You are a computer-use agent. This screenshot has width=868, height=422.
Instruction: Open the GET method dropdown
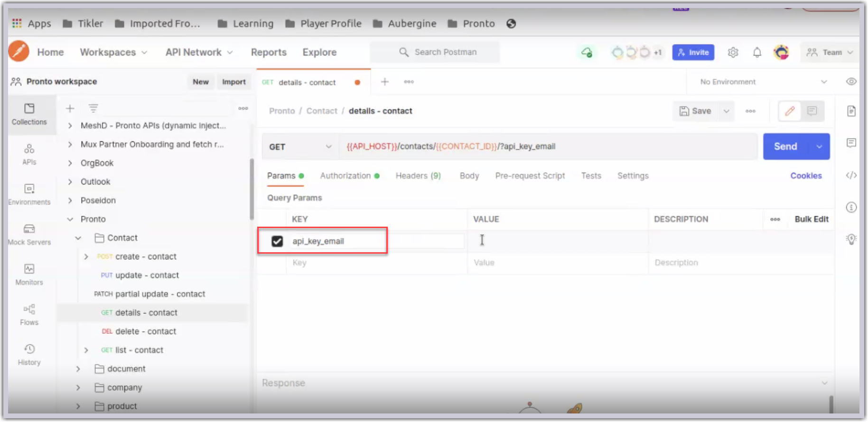(x=300, y=147)
